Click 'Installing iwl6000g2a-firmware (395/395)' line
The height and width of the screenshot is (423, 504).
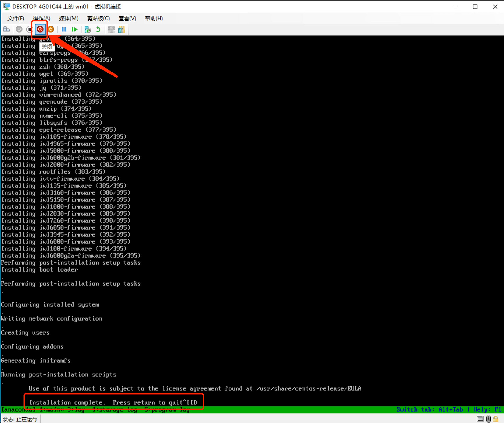(71, 255)
